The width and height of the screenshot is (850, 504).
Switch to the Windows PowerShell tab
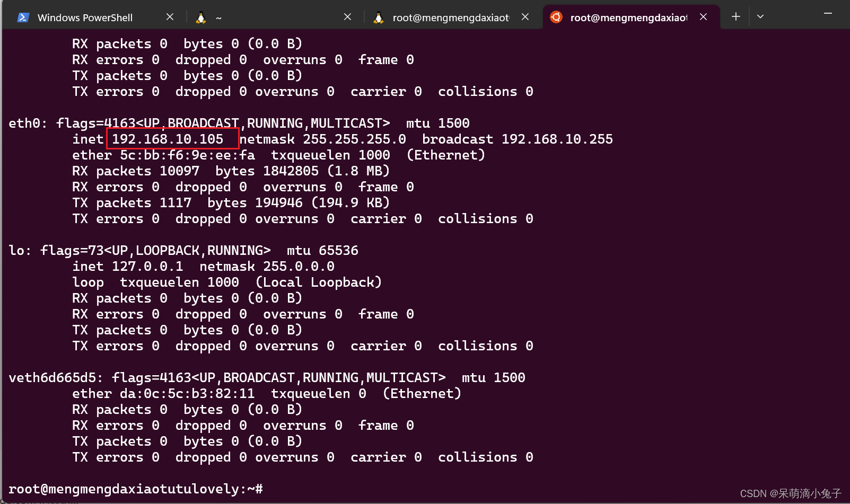tap(84, 17)
